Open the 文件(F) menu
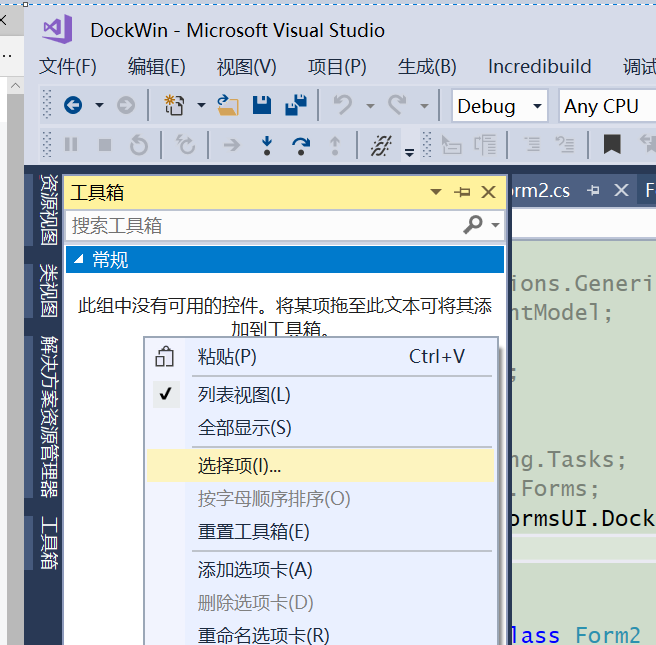The width and height of the screenshot is (656, 645). (68, 67)
